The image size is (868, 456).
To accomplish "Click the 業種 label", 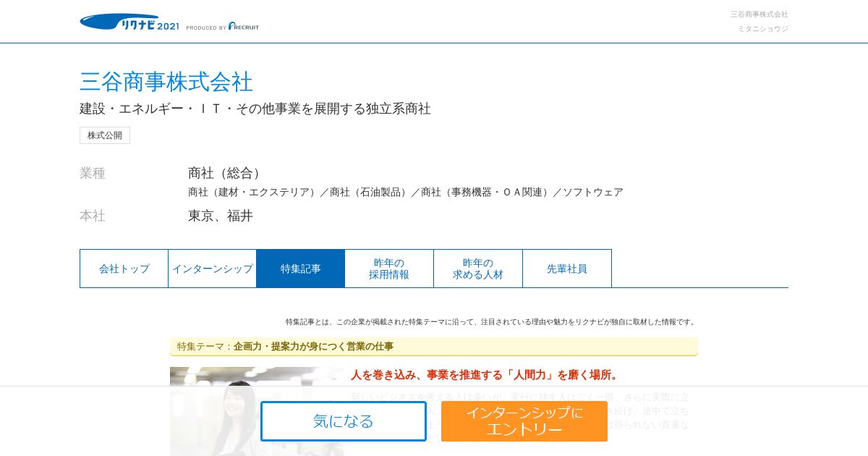I will pos(93,173).
